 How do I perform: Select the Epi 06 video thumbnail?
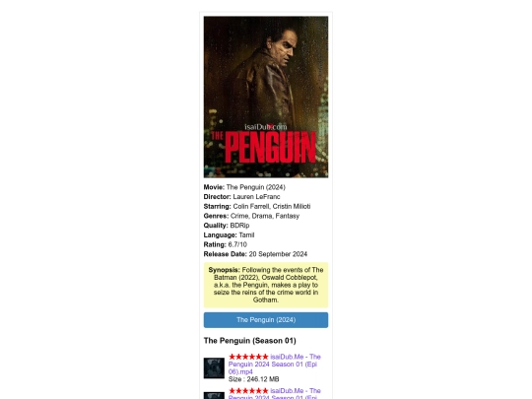pos(214,367)
